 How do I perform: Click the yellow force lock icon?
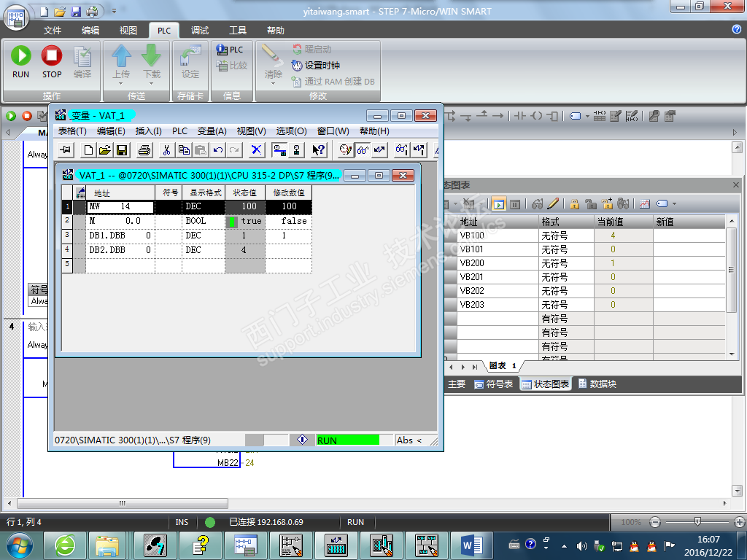click(x=575, y=204)
